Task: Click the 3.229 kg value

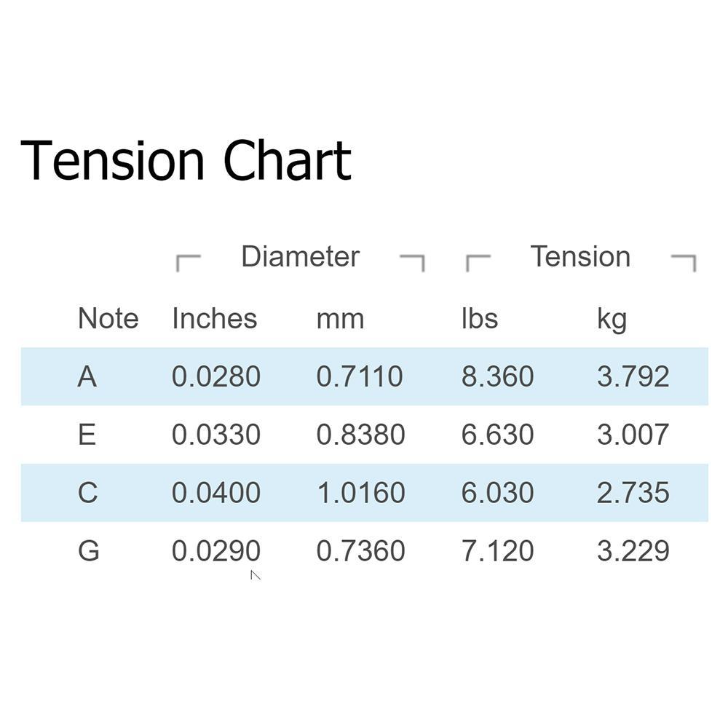Action: pos(633,550)
